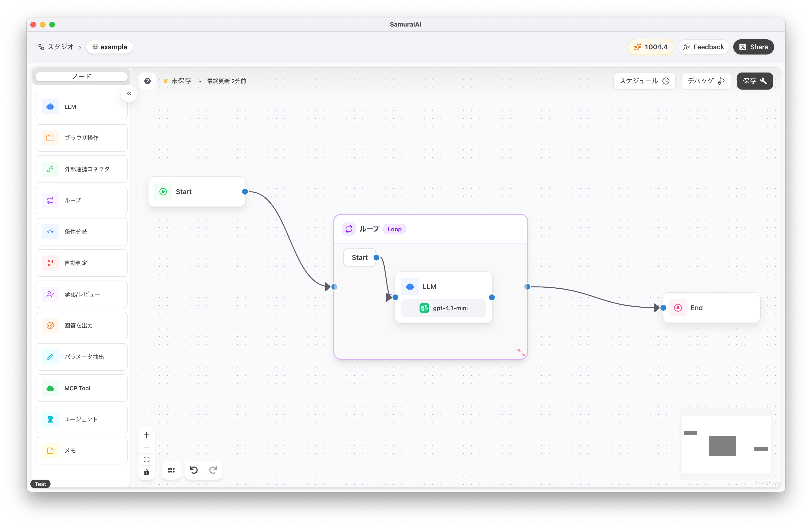Undo the last canvas change
Image resolution: width=812 pixels, height=527 pixels.
[194, 470]
